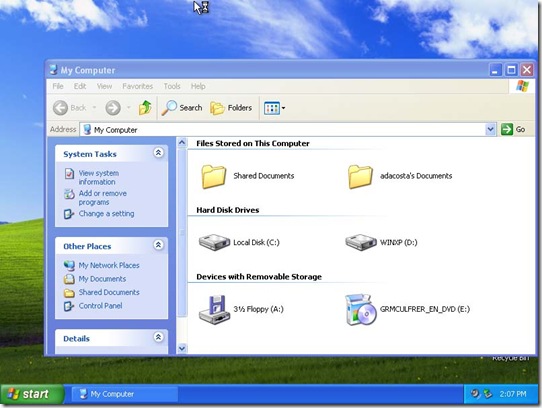Click Add or remove programs icon

tap(69, 194)
